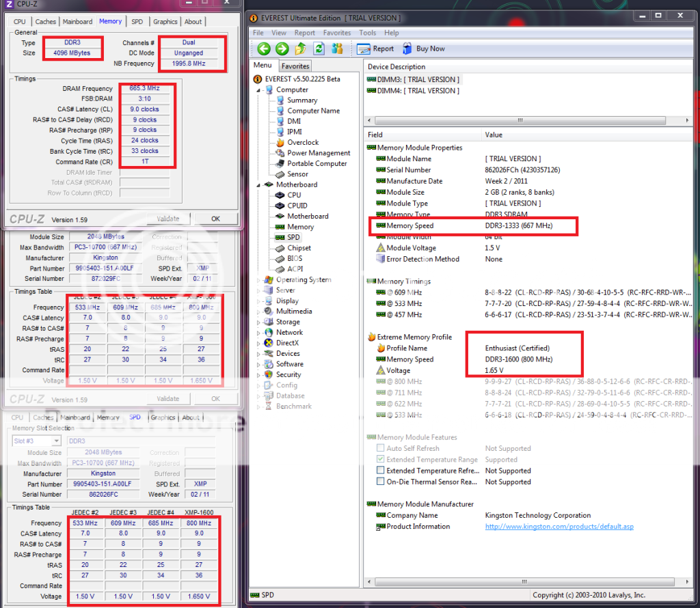Open the CPUID entry in the tree
Image resolution: width=700 pixels, height=608 pixels.
[x=297, y=206]
